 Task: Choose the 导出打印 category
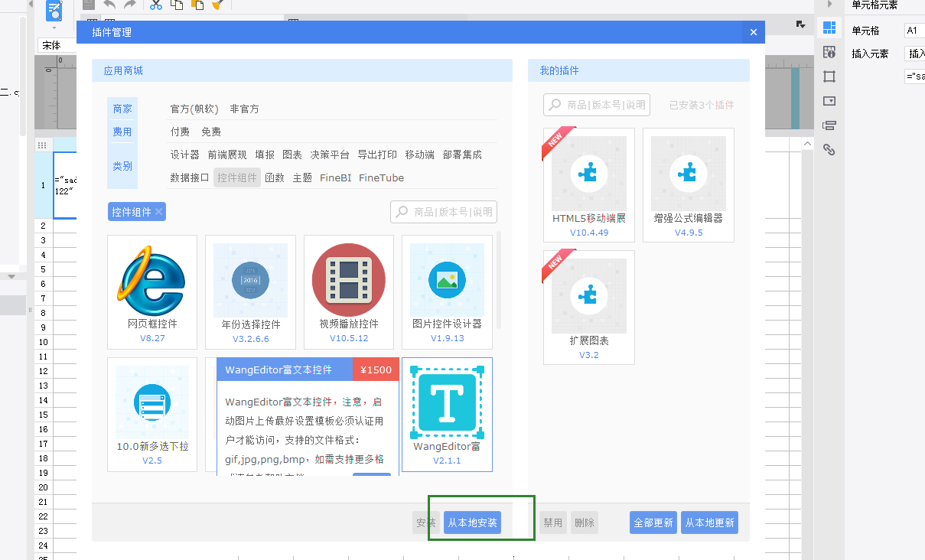[377, 155]
